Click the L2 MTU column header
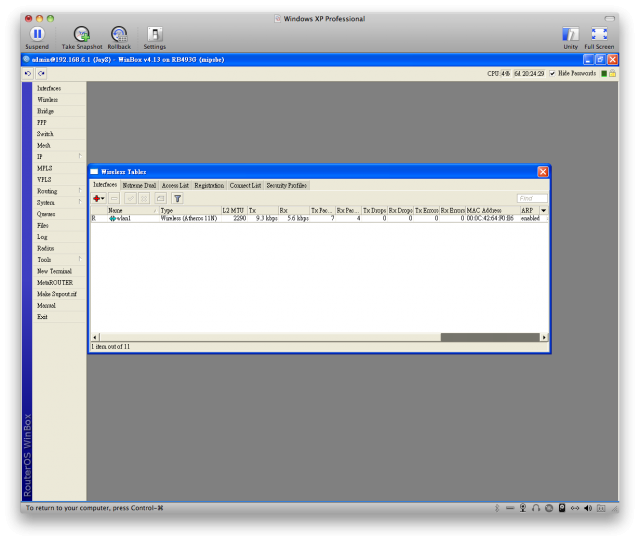 pyautogui.click(x=234, y=210)
